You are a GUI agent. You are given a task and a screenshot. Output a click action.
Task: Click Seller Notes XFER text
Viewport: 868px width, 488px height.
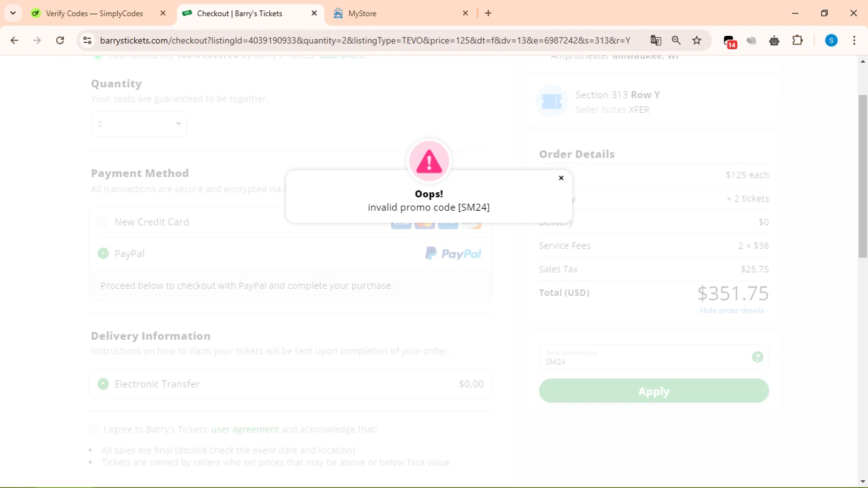pyautogui.click(x=612, y=109)
